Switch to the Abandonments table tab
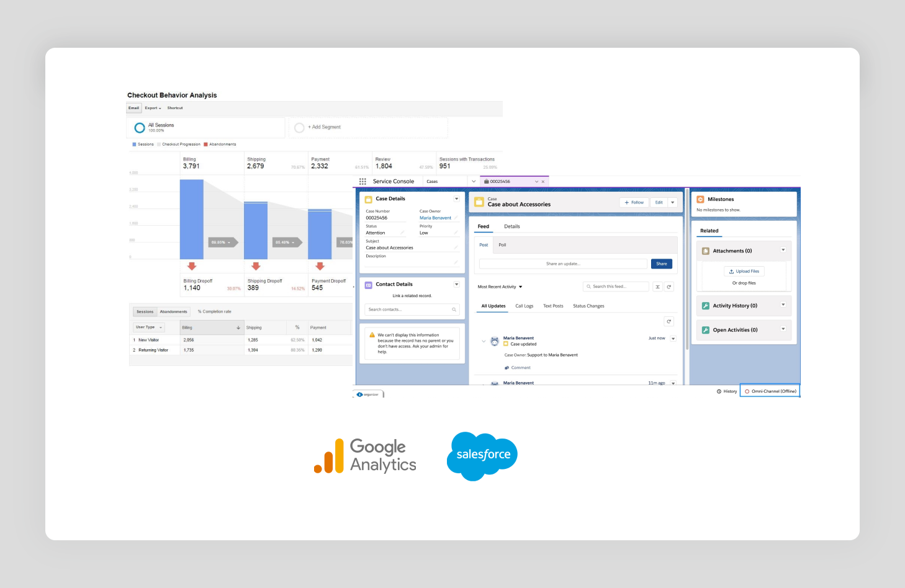905x588 pixels. point(173,312)
